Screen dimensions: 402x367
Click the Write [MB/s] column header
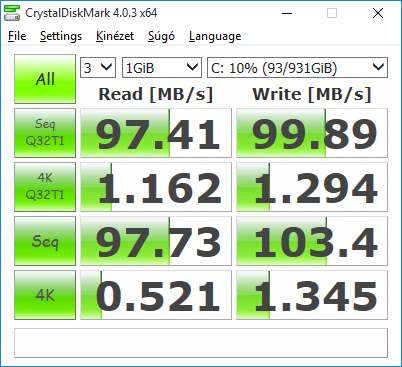point(312,94)
